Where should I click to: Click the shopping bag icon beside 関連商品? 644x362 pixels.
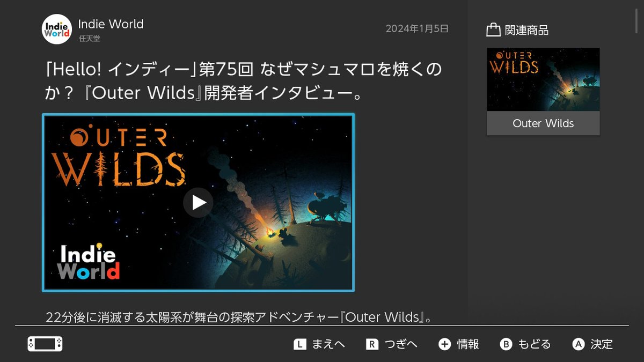coord(493,30)
